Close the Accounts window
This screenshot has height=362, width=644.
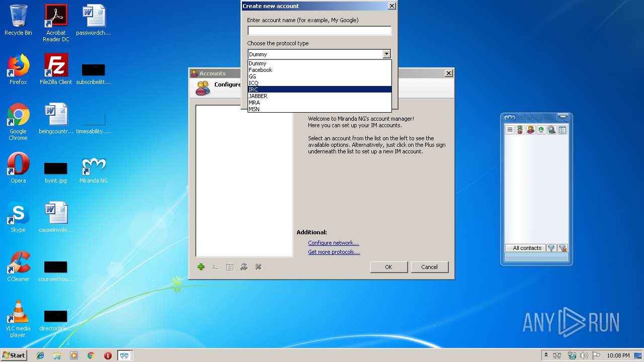[x=449, y=73]
